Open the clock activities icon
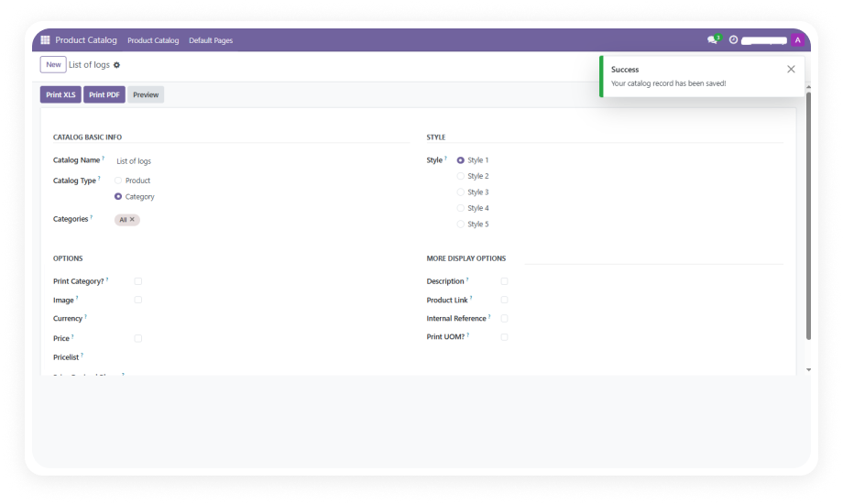Viewport: 843px width, 504px height. (x=733, y=39)
